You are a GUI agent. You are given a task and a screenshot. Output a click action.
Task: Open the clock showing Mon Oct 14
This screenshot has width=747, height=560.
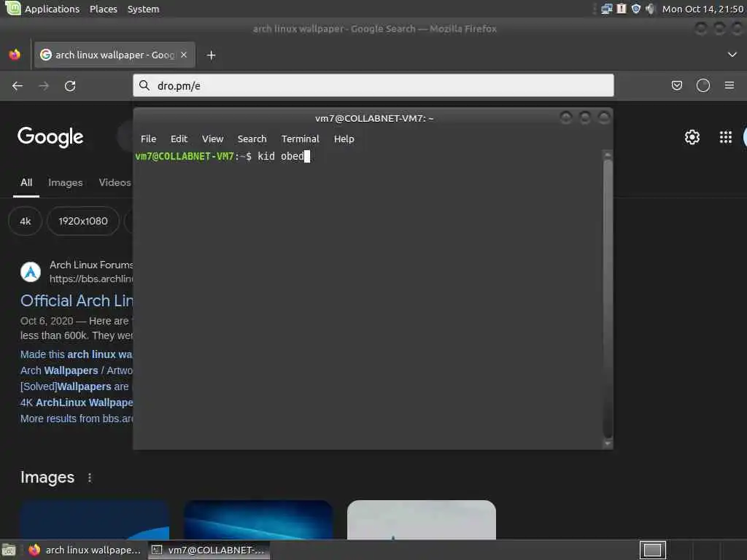(x=703, y=9)
